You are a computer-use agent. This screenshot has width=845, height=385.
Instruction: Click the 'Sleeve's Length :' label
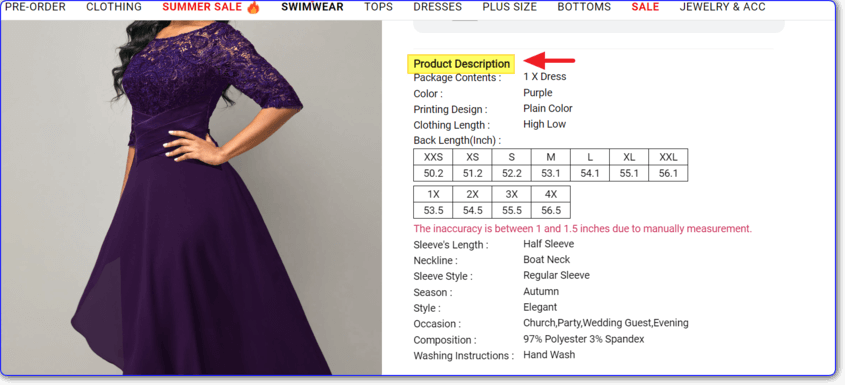click(451, 245)
